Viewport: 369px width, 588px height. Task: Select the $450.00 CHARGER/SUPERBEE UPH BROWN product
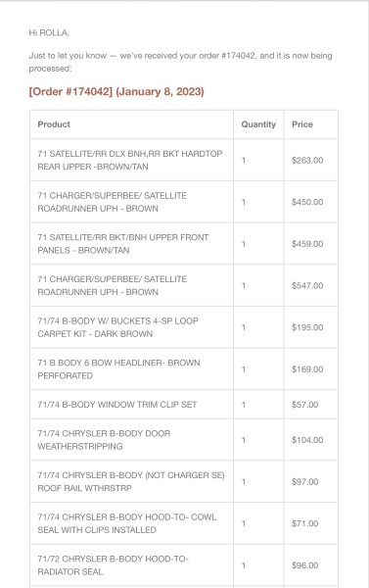click(x=112, y=202)
